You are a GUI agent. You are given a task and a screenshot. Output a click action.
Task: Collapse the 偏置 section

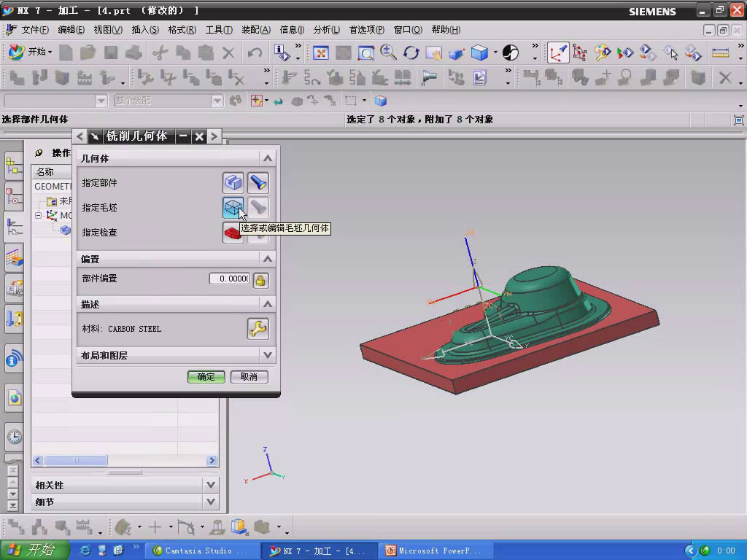click(268, 259)
